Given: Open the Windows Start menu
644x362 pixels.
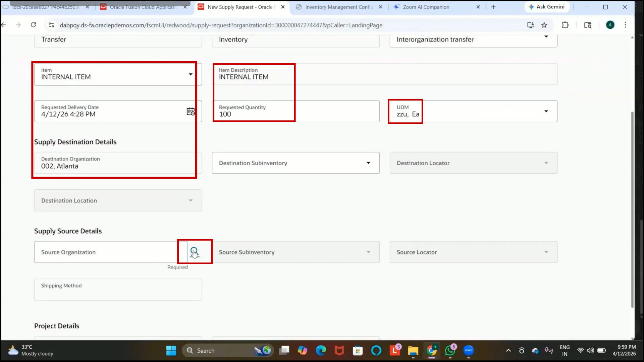Looking at the screenshot, I should [x=171, y=351].
